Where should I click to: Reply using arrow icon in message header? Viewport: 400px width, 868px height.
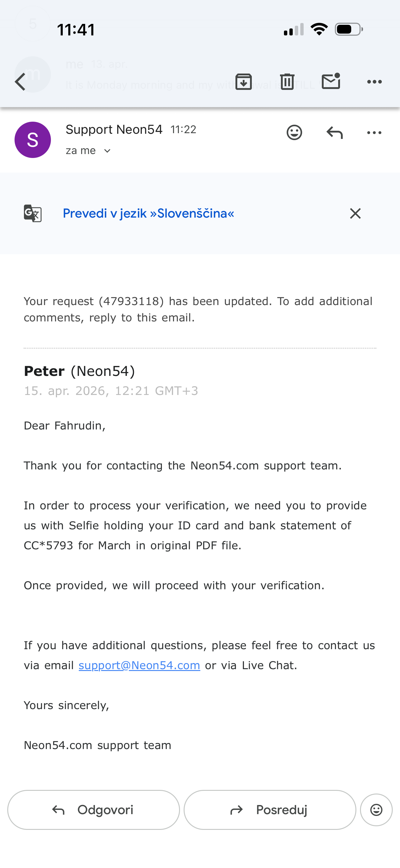335,133
